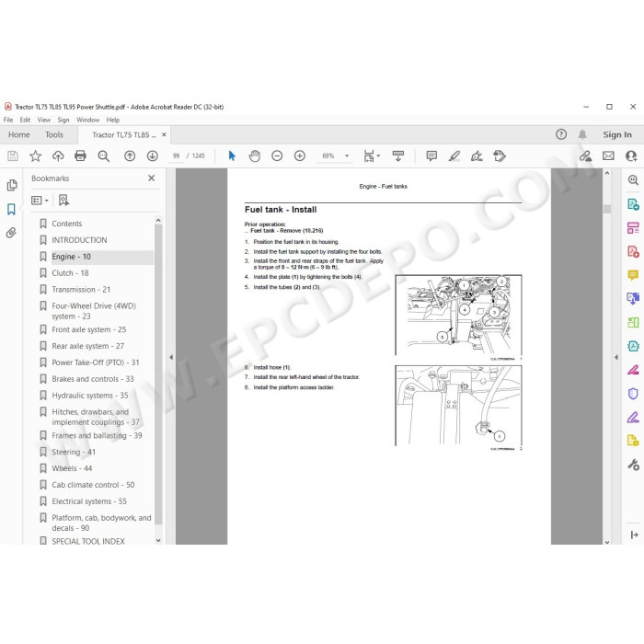Image resolution: width=644 pixels, height=644 pixels.
Task: Click the 69% zoom value field
Action: pyautogui.click(x=328, y=156)
